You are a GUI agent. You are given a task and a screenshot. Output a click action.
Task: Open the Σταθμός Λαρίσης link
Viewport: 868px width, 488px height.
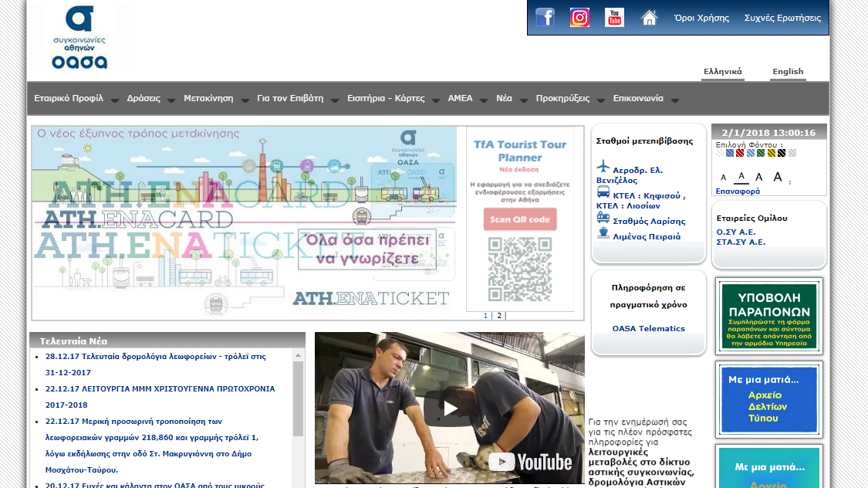pos(649,221)
